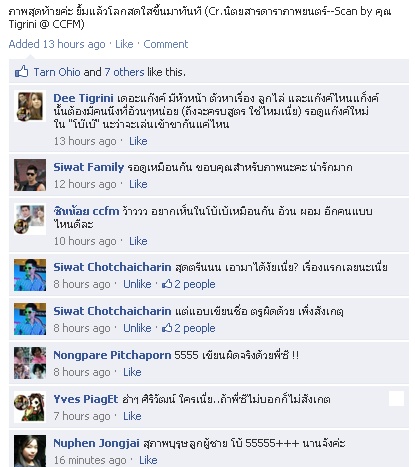Click the white square beside Yves PiagEt's comment
This screenshot has height=467, width=415.
point(396,399)
